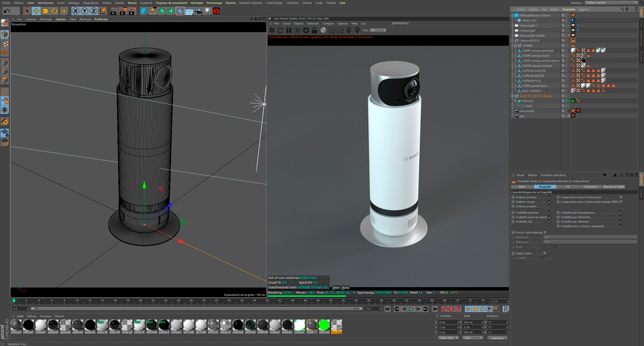This screenshot has width=644, height=346.
Task: Toggle the OctaneLight lentille enabled red cross
Action: click(568, 36)
